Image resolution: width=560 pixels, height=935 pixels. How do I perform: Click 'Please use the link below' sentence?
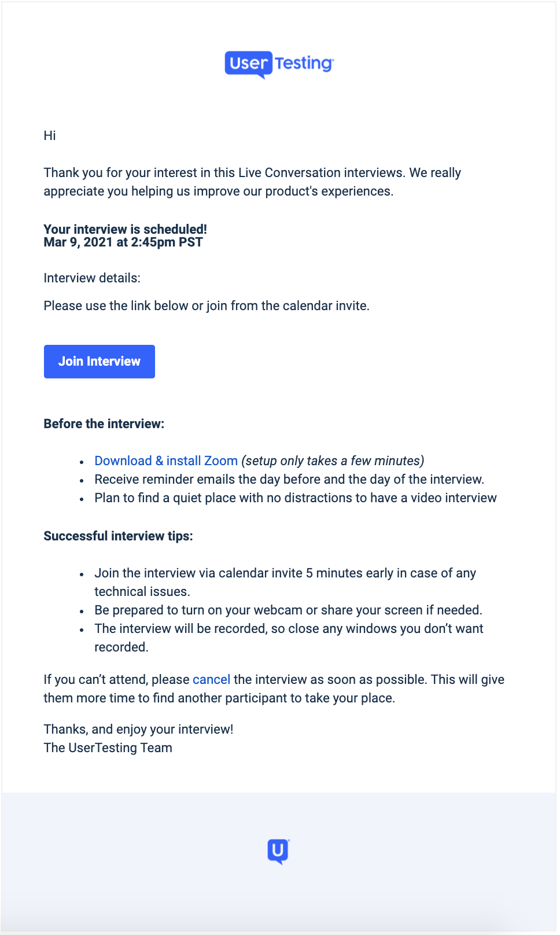pos(207,306)
